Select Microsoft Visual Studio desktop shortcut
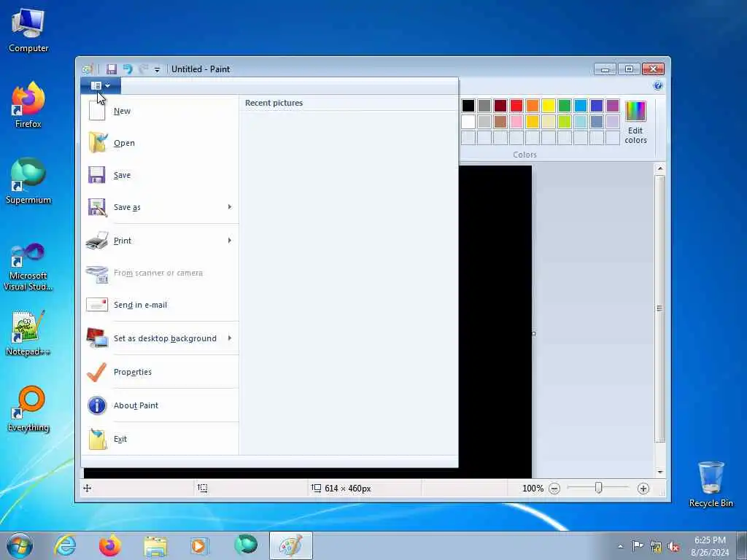This screenshot has height=560, width=747. (x=28, y=267)
